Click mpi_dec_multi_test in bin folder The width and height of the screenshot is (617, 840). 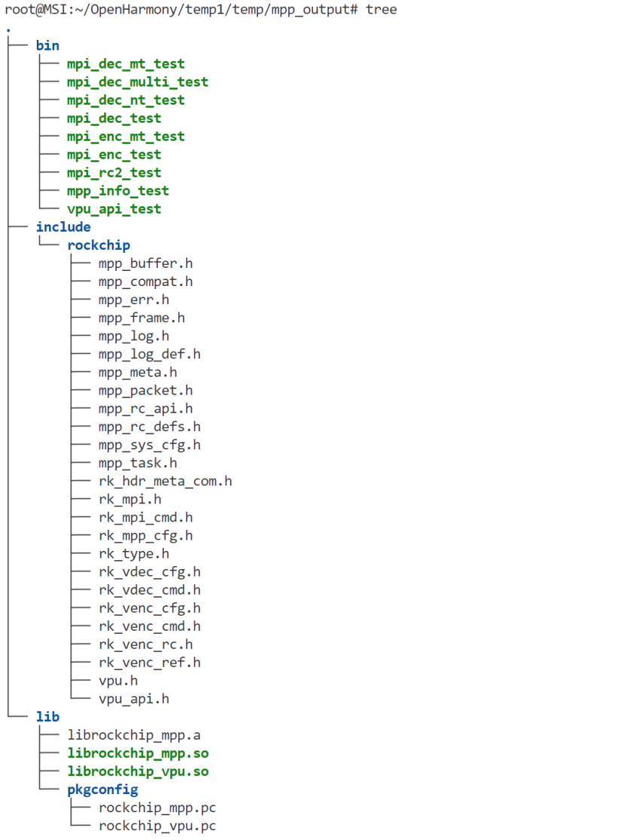pos(138,82)
